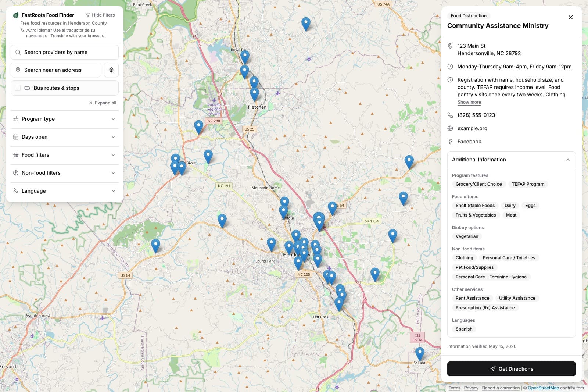The width and height of the screenshot is (588, 392).
Task: Click the Rent Assistance tag
Action: tap(473, 298)
